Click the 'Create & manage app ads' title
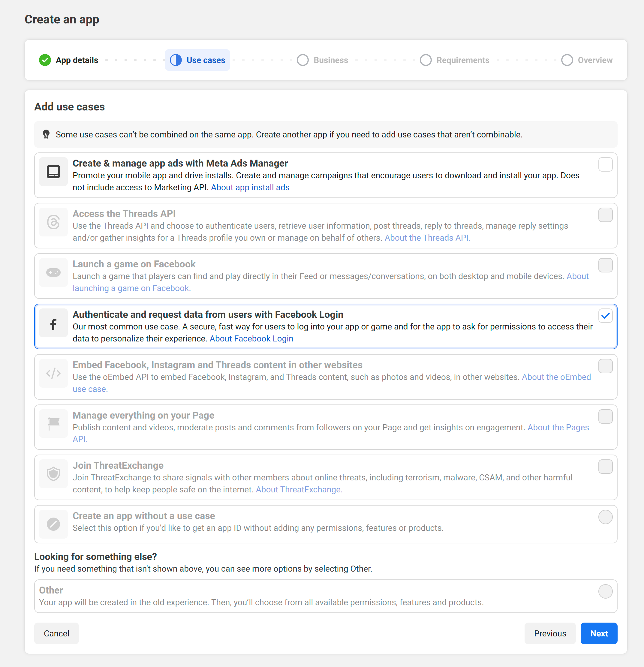The height and width of the screenshot is (667, 644). (180, 163)
